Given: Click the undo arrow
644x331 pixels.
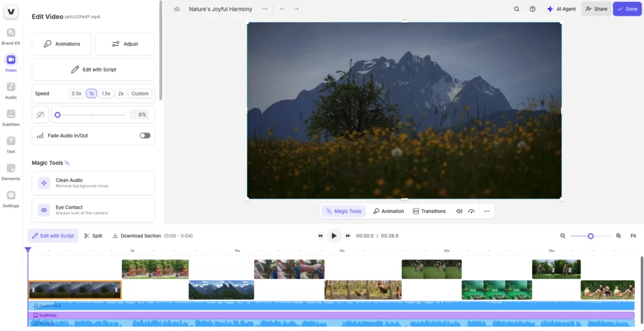Looking at the screenshot, I should [x=282, y=9].
